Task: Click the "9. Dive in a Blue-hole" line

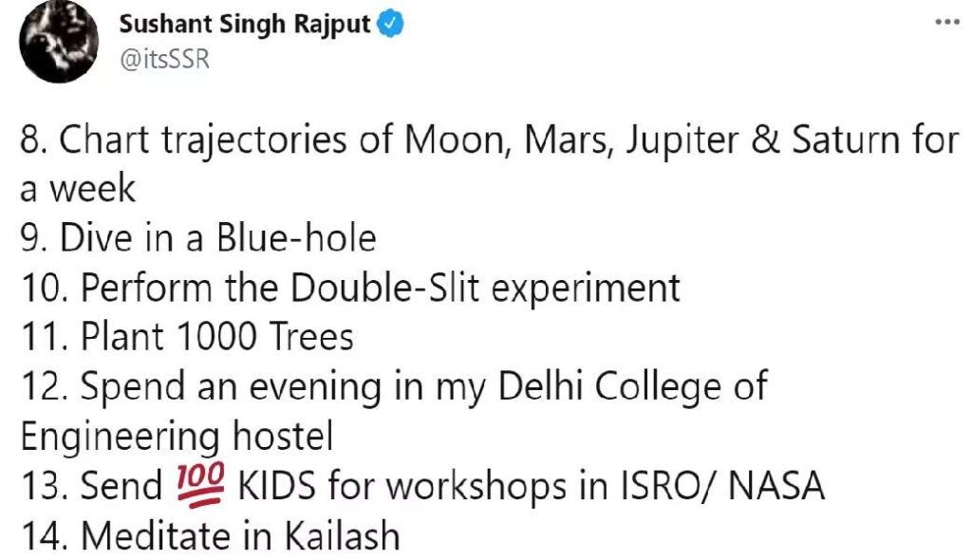Action: pyautogui.click(x=198, y=237)
